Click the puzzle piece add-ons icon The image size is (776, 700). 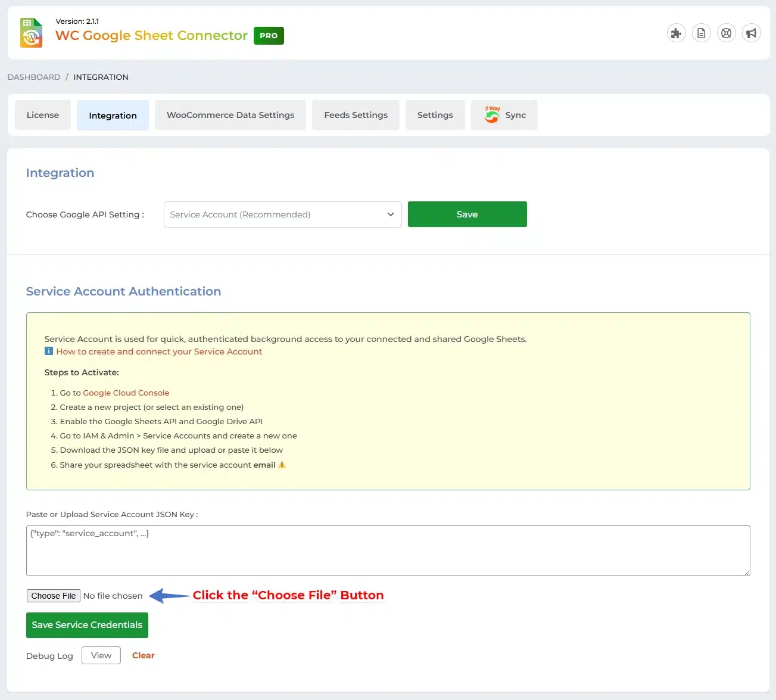[x=676, y=33]
